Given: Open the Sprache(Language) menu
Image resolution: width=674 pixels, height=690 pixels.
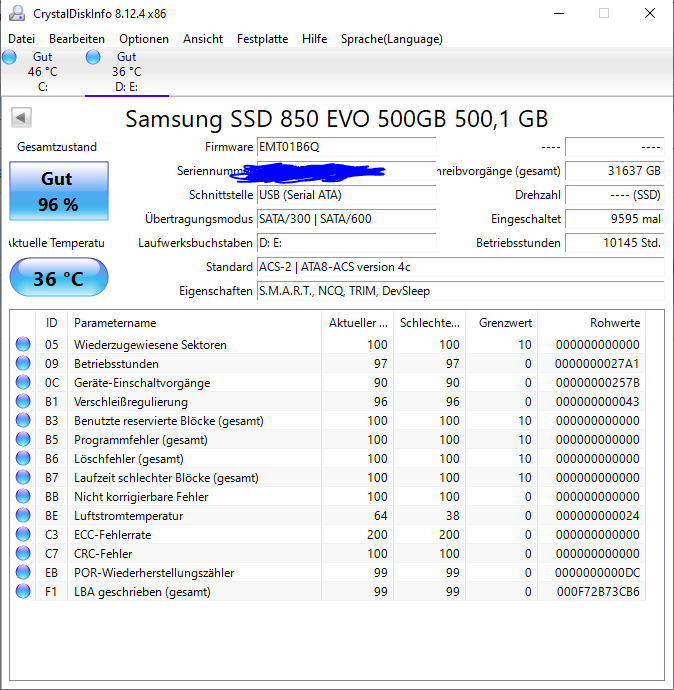Looking at the screenshot, I should tap(392, 39).
